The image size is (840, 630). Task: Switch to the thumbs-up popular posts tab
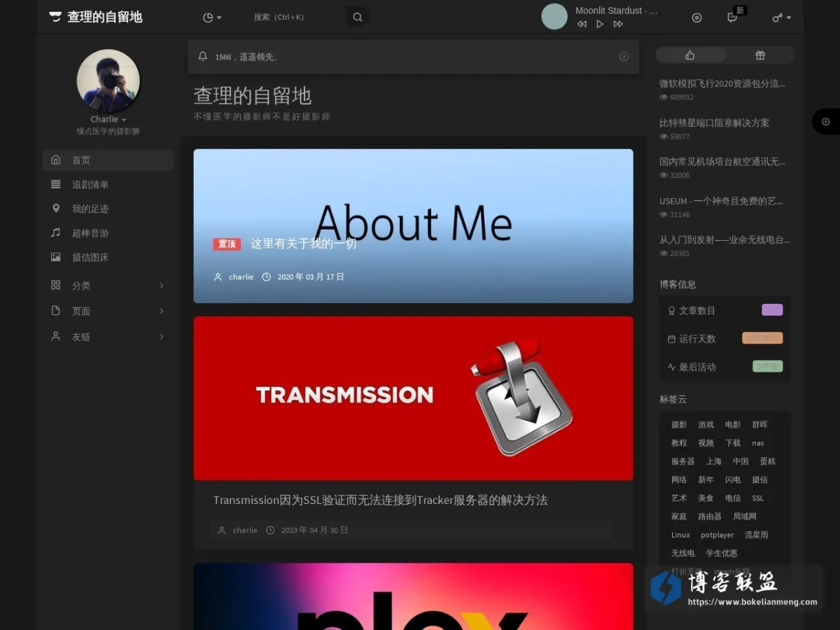pyautogui.click(x=690, y=55)
